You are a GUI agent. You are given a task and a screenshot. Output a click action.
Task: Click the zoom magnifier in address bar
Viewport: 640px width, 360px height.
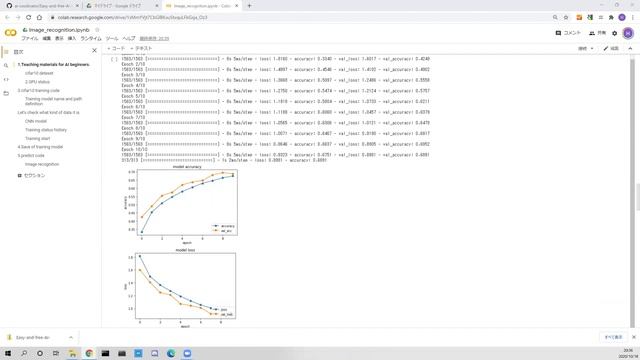tap(555, 18)
